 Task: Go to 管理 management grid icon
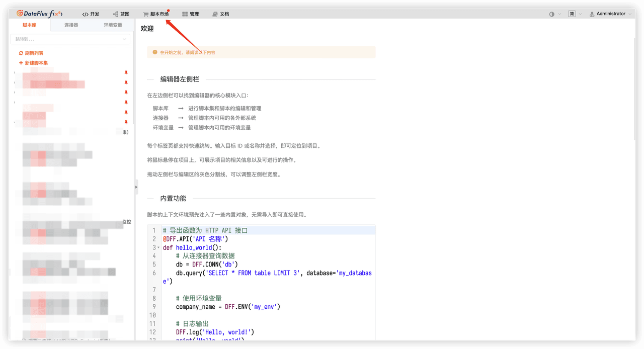tap(185, 14)
